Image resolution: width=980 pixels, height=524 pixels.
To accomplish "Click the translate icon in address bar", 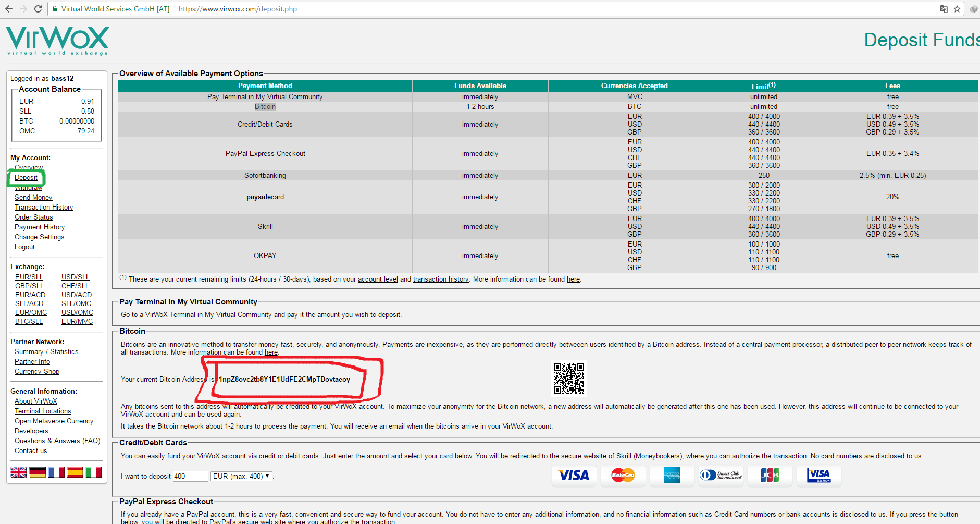I will pos(944,9).
